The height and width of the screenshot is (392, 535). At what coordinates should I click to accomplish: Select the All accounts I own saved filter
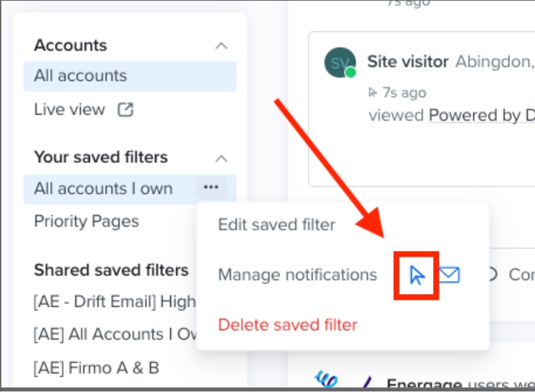click(x=103, y=189)
